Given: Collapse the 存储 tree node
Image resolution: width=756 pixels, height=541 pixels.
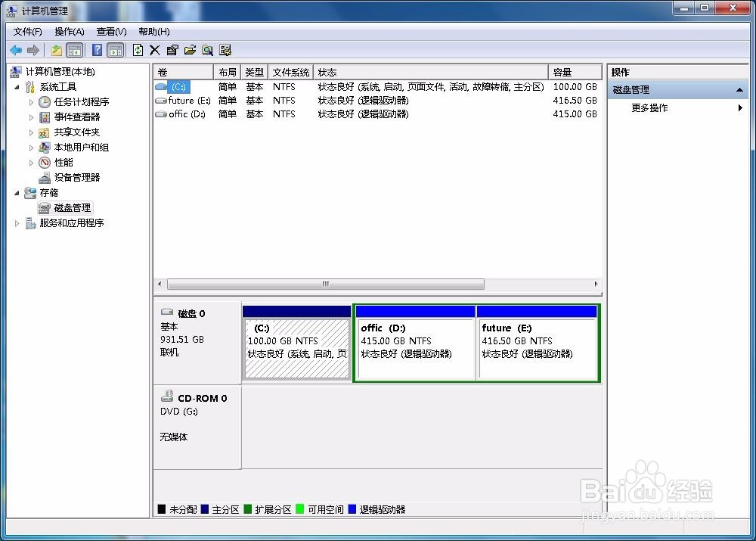Looking at the screenshot, I should click(x=17, y=193).
